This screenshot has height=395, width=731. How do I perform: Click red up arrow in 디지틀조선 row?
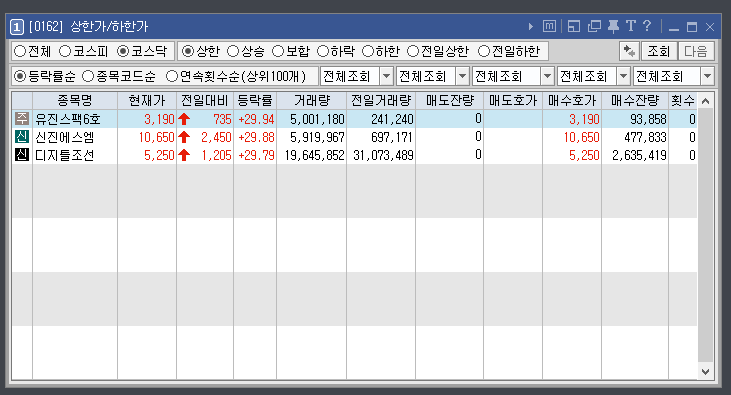pyautogui.click(x=184, y=155)
